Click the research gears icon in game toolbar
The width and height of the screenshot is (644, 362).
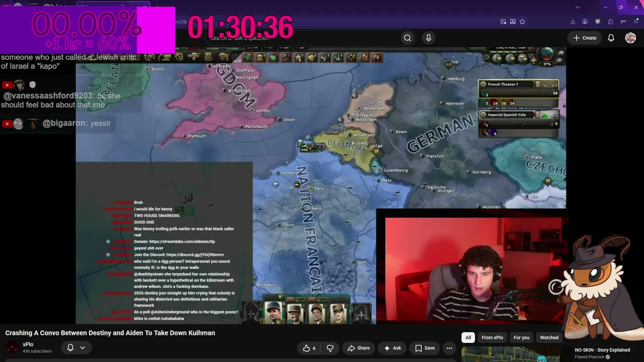[x=179, y=57]
